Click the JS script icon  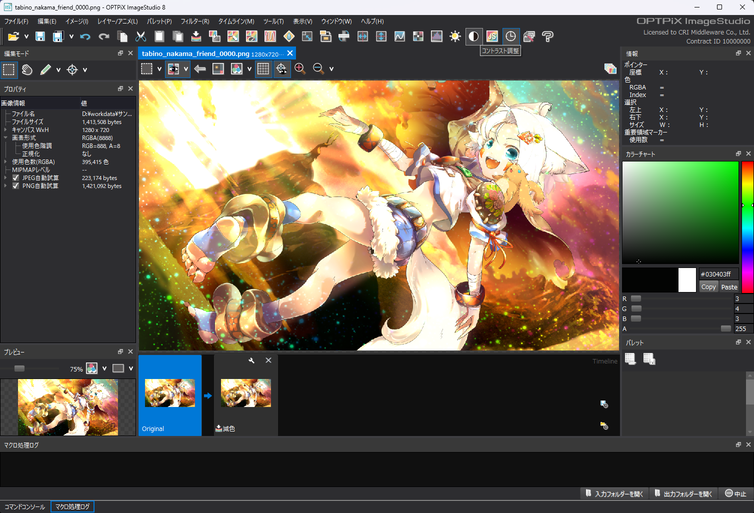pos(492,36)
